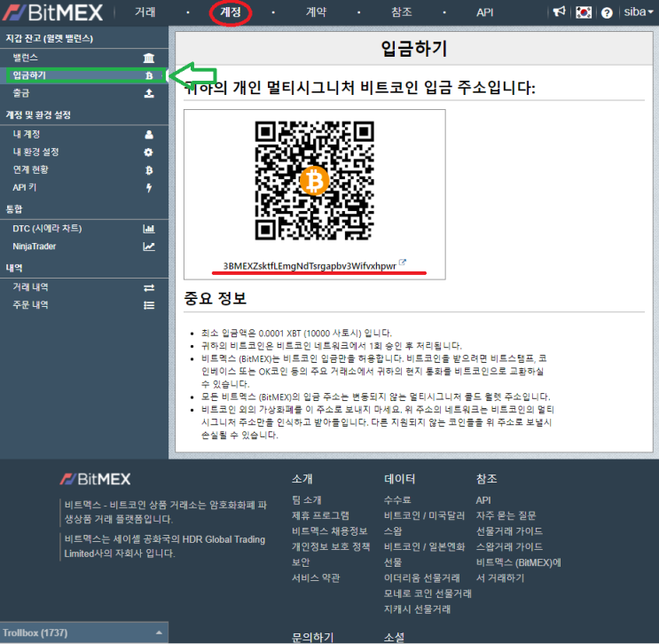Image resolution: width=659 pixels, height=644 pixels.
Task: Click the upload icon beside 출금
Action: (149, 93)
